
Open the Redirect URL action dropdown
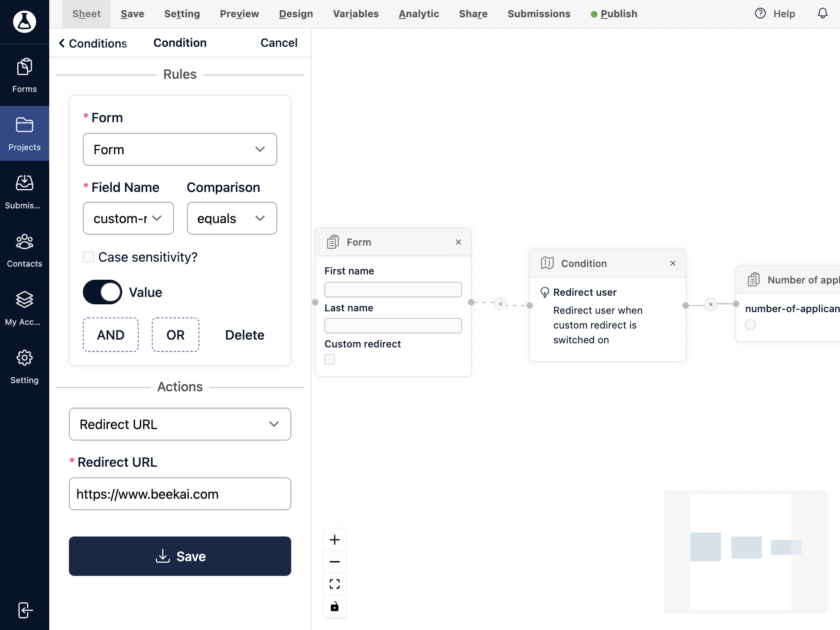tap(180, 424)
